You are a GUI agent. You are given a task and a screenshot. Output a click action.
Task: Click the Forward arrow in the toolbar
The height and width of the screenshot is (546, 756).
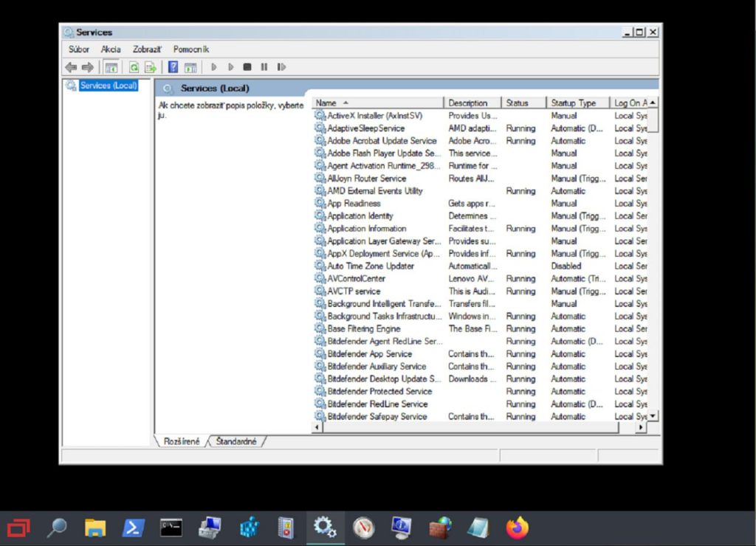coord(88,67)
